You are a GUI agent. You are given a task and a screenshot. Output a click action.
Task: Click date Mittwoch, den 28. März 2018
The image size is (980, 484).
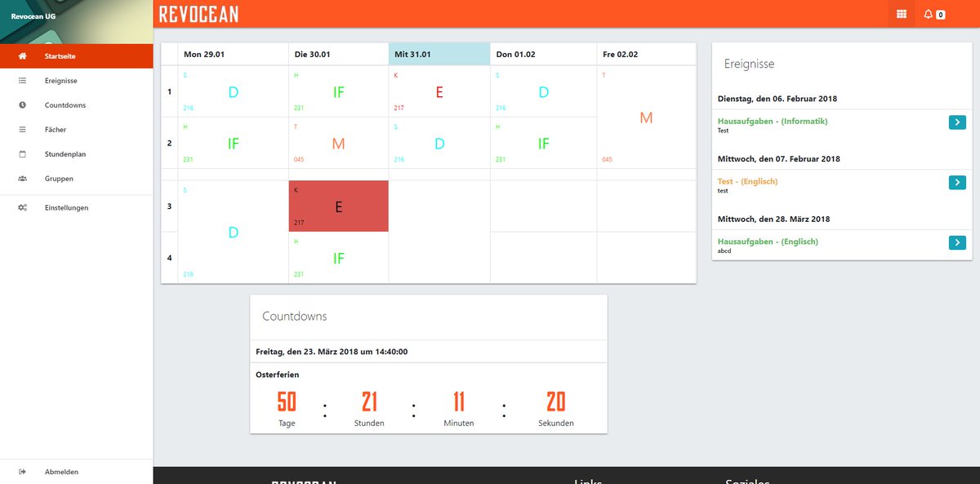[x=773, y=219]
